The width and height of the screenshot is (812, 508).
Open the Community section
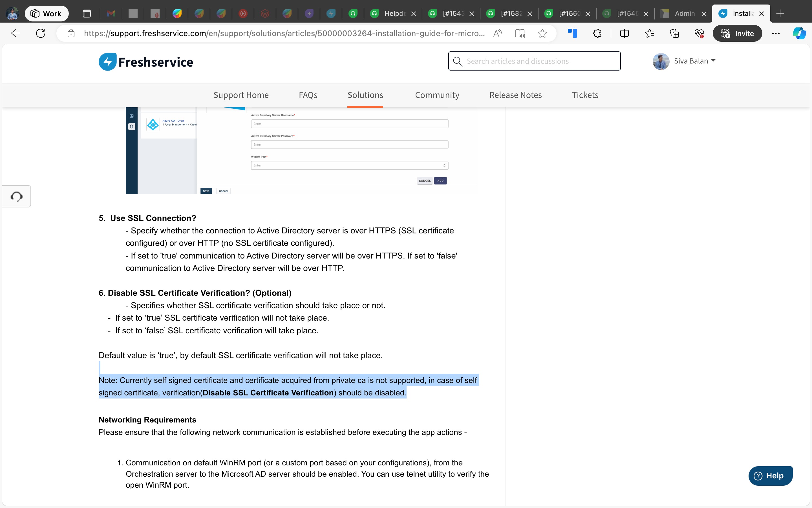(437, 95)
